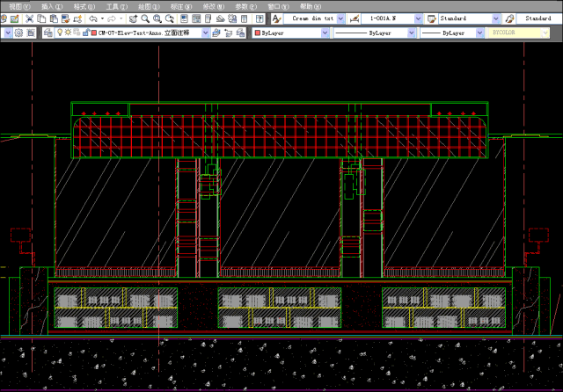Open the QuickCalc calculator icon

click(245, 18)
